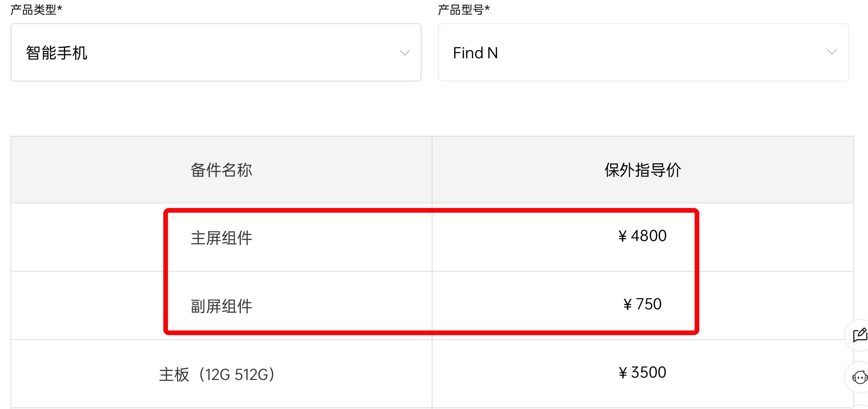
Task: Click the 主板（12G 512G）row
Action: click(217, 373)
